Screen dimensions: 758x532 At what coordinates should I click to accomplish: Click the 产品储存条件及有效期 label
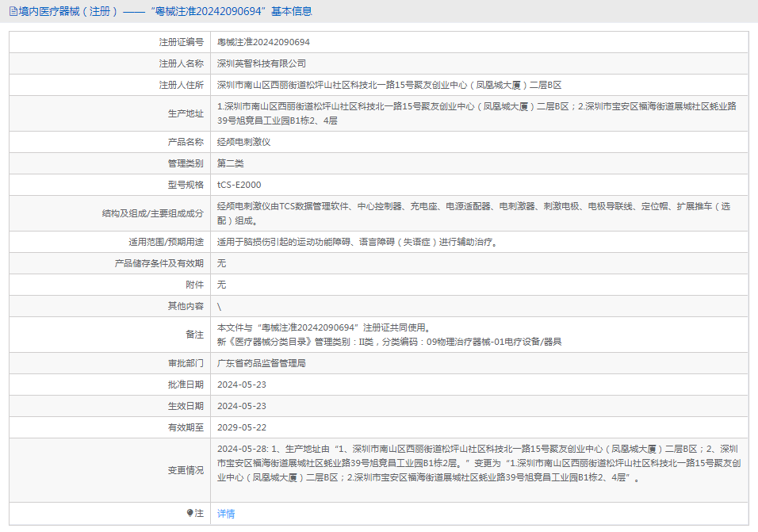pos(159,263)
